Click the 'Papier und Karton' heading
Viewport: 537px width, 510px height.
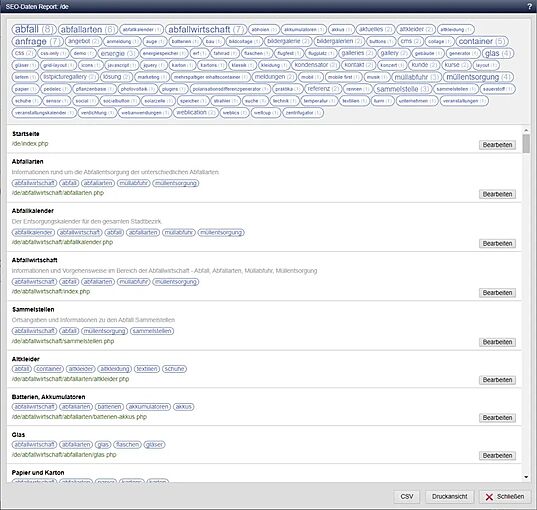click(x=38, y=473)
